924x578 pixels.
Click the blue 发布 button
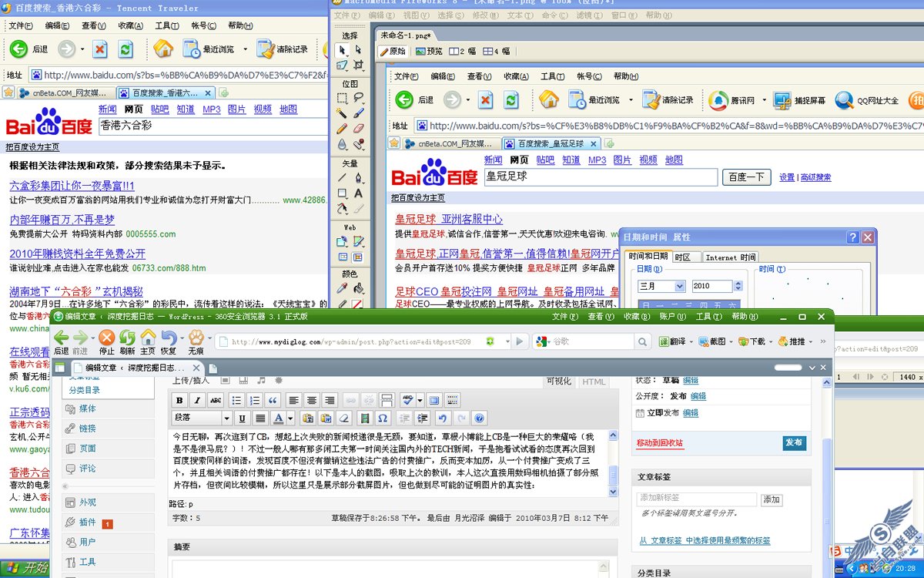coord(794,442)
